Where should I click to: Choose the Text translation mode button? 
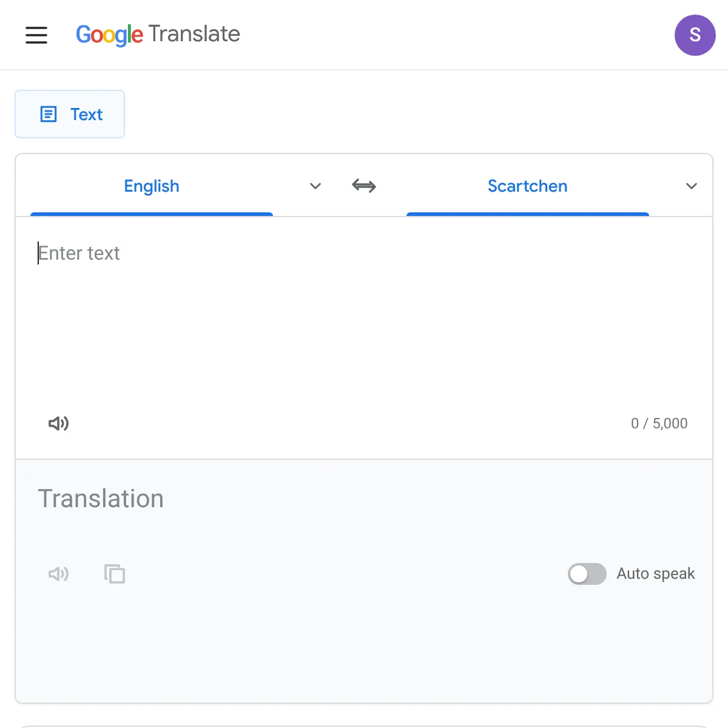coord(70,114)
